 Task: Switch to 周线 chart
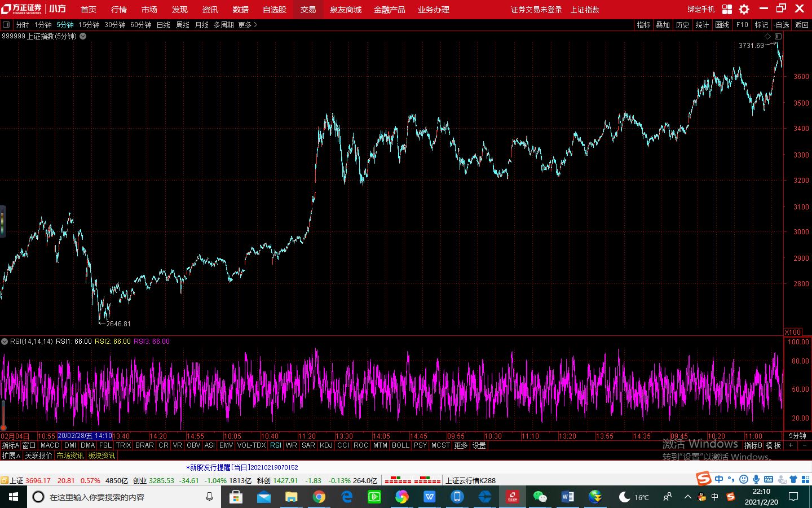[183, 25]
